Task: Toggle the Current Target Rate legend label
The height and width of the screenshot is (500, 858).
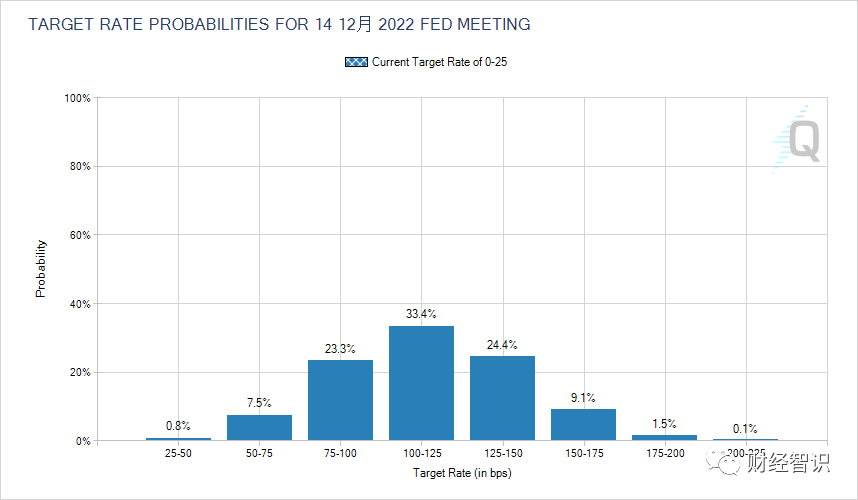Action: (x=441, y=62)
